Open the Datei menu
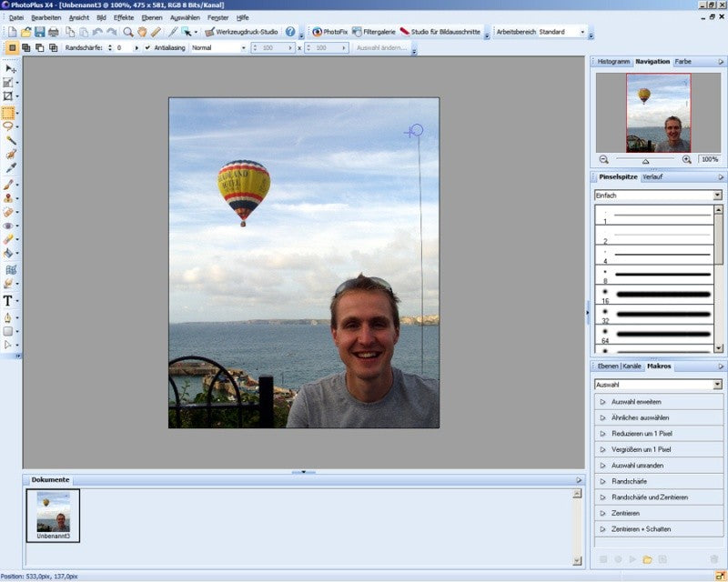 coord(16,17)
